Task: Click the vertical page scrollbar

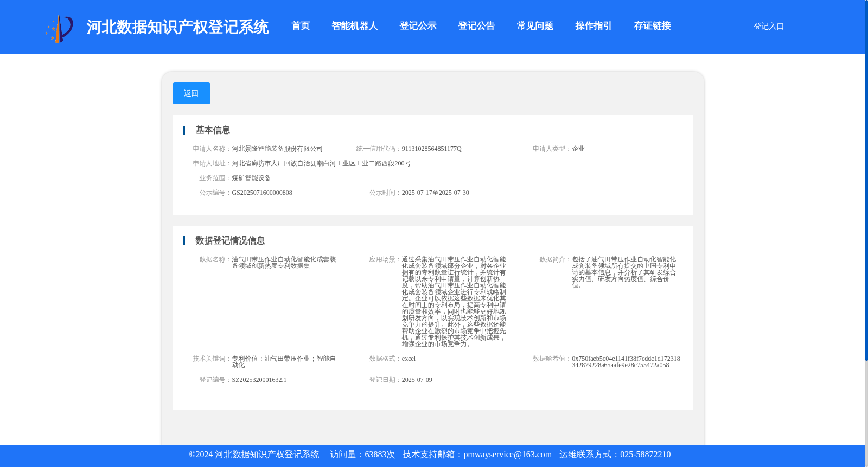Action: tap(866, 180)
